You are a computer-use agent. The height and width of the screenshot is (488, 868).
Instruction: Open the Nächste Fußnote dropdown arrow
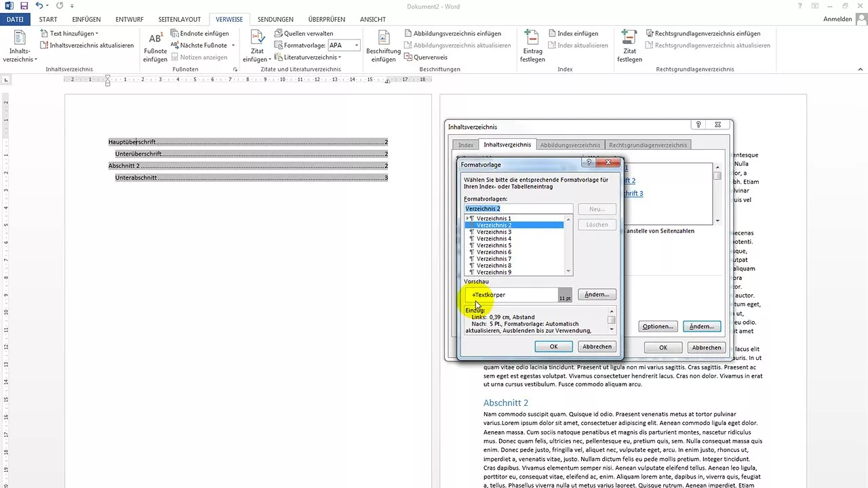pos(232,45)
